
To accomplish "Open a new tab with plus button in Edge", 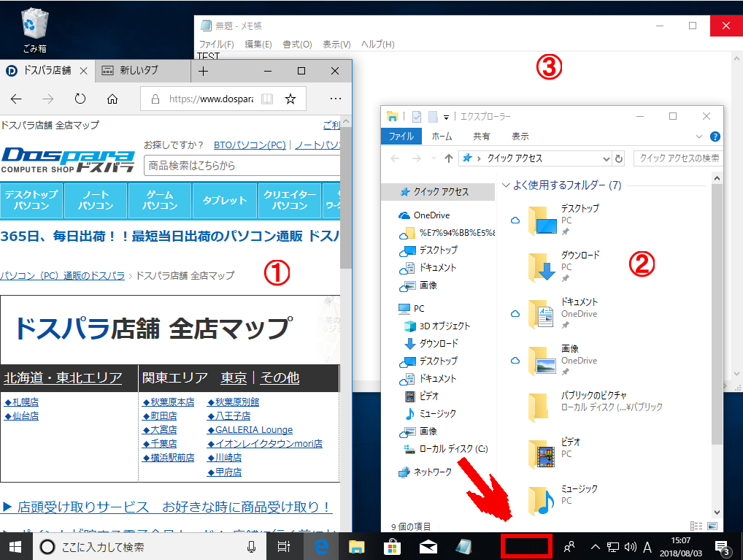I will click(204, 71).
